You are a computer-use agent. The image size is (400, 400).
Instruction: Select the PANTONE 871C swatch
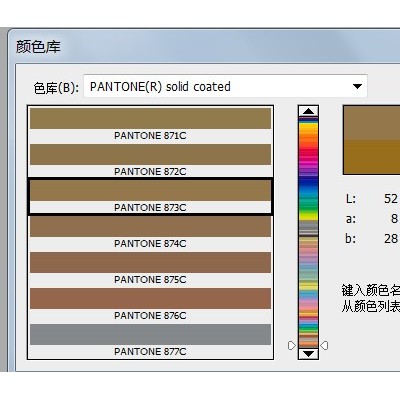tap(150, 118)
